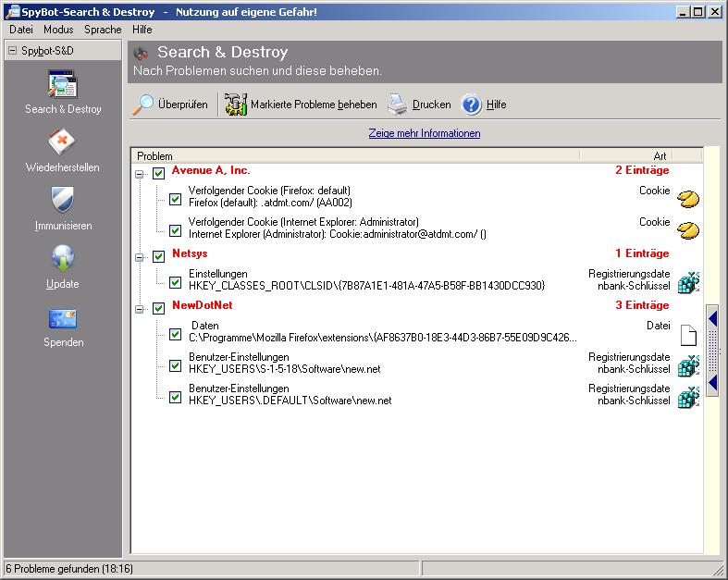Image resolution: width=728 pixels, height=580 pixels.
Task: Uncheck the Firefox default cookie checkbox
Action: point(175,199)
